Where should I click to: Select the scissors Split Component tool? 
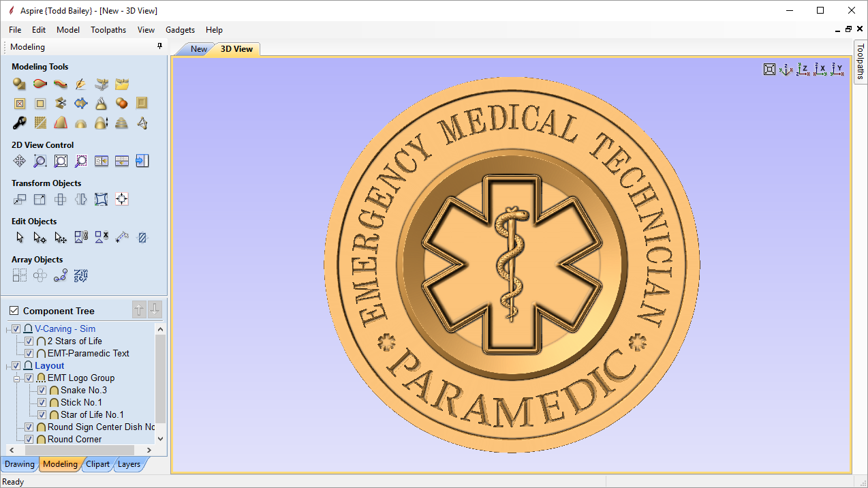[61, 104]
